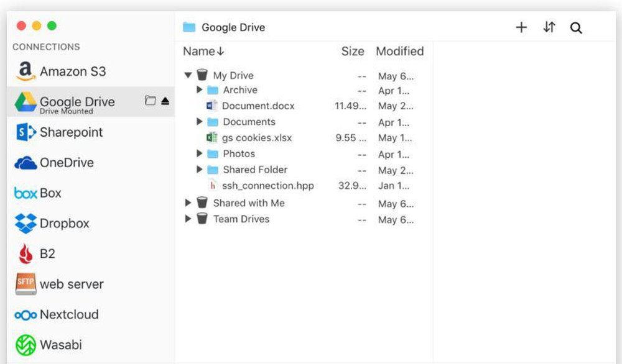
Task: Expand the Photos folder
Action: 199,153
